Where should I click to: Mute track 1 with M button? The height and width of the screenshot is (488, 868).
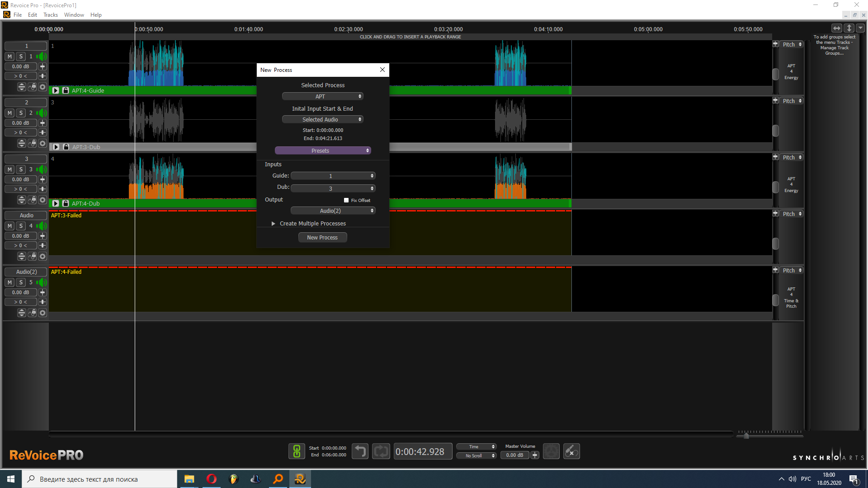click(9, 56)
